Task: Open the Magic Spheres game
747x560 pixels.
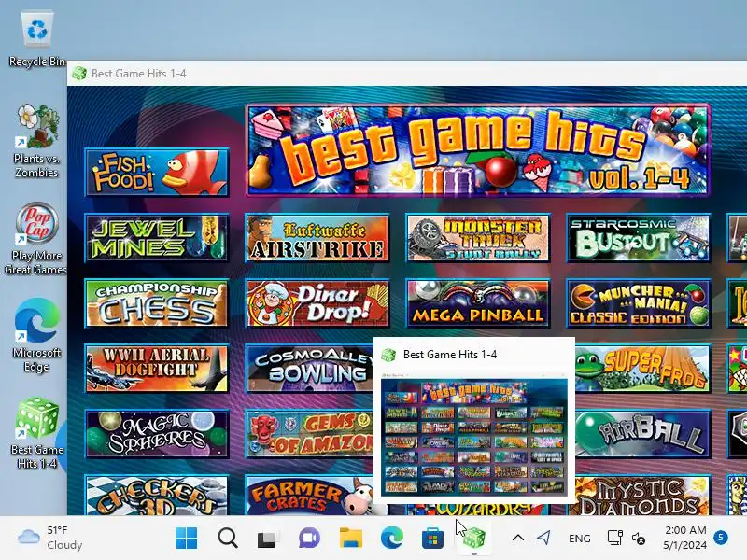Action: [157, 434]
